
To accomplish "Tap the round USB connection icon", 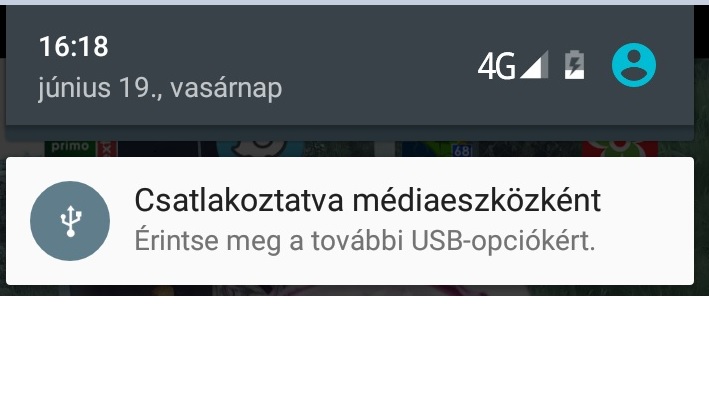I will coord(70,221).
